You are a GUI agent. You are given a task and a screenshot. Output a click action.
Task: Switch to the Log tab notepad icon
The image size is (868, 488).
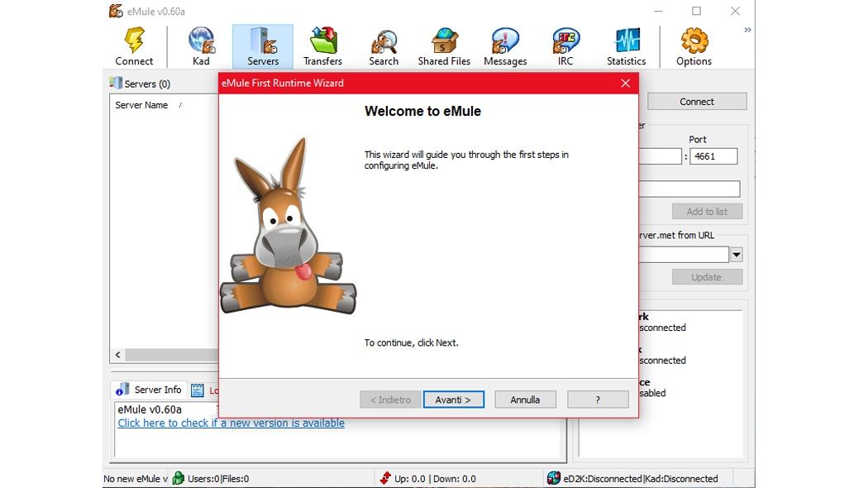click(x=197, y=390)
